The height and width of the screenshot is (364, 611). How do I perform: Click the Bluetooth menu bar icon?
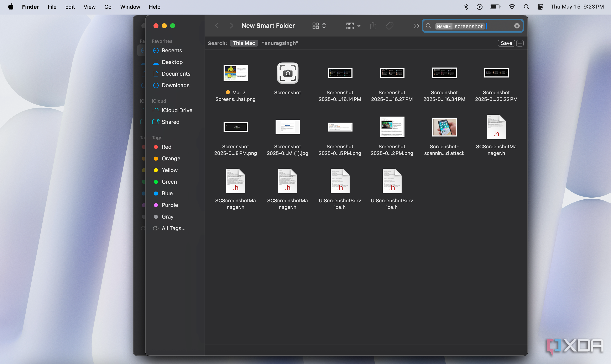[x=466, y=7]
